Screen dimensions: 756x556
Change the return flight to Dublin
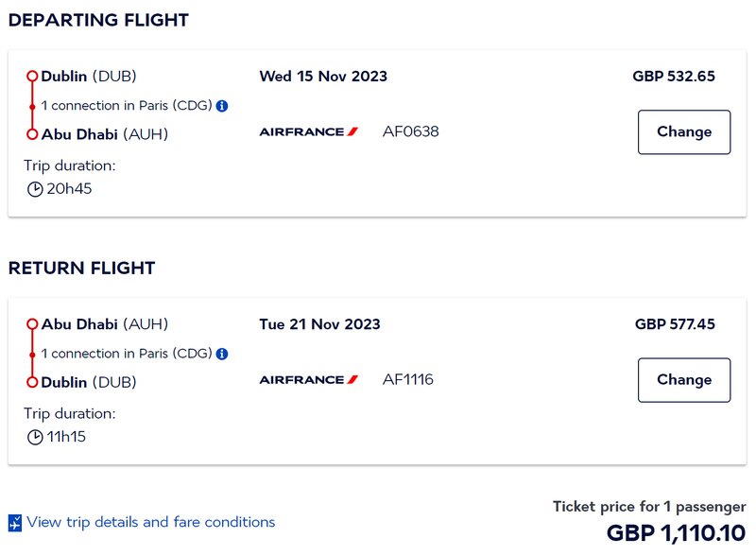pos(684,380)
